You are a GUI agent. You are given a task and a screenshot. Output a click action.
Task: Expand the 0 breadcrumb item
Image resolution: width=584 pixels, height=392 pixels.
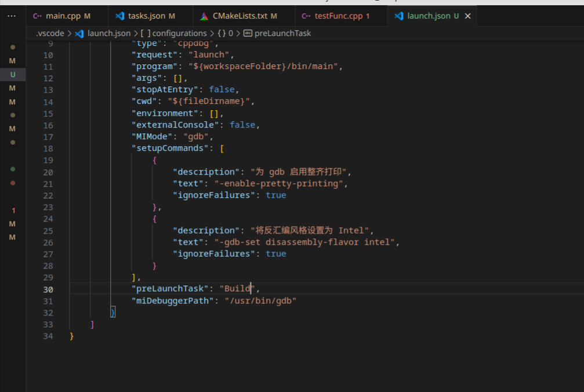point(231,34)
